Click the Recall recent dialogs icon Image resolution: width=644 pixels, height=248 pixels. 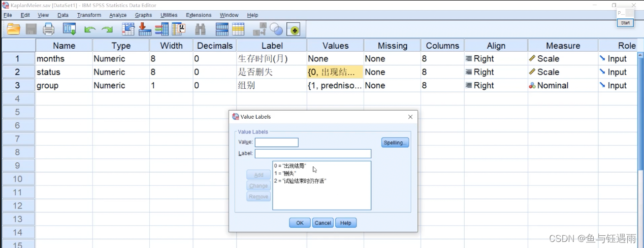click(69, 29)
